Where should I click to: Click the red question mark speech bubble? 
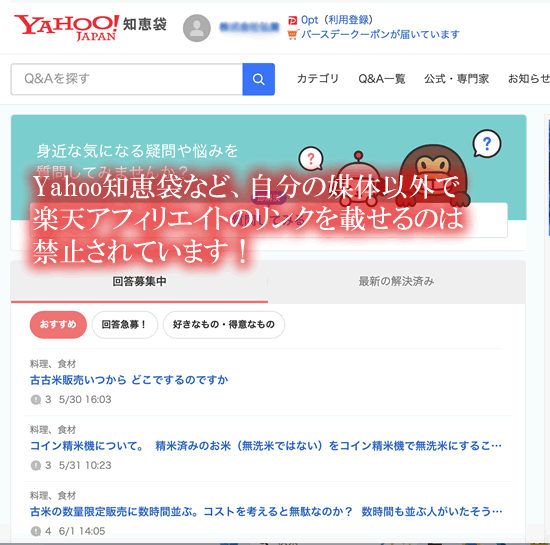click(311, 159)
